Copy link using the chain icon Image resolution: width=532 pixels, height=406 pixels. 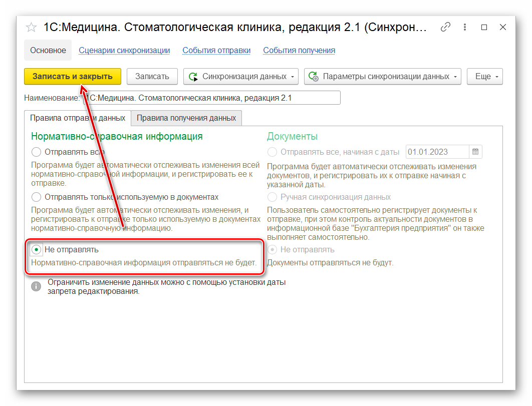(x=445, y=27)
